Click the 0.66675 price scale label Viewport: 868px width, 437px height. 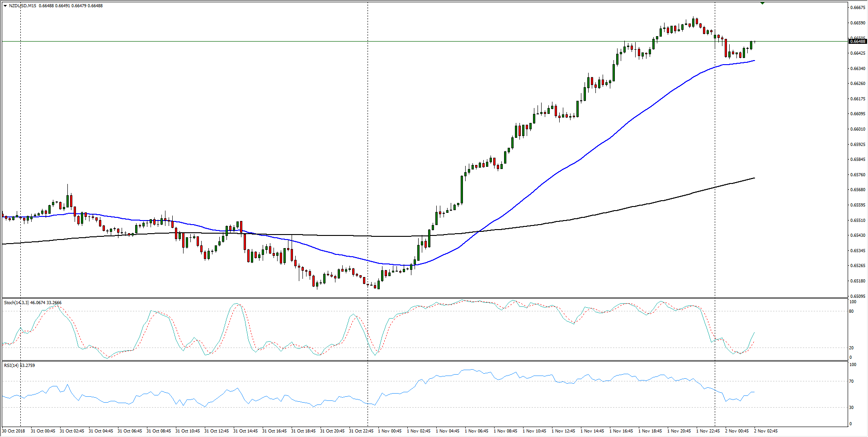click(x=858, y=8)
